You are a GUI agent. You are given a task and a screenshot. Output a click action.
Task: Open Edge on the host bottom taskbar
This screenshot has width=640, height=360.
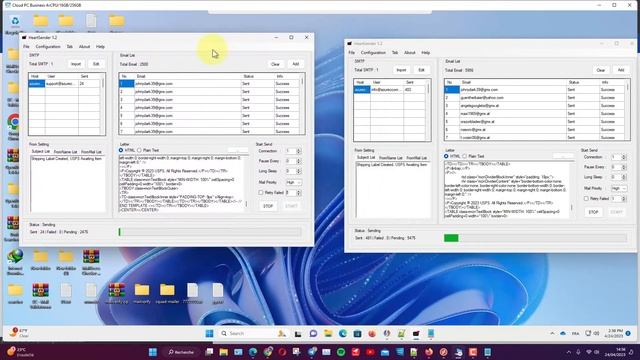point(253,352)
